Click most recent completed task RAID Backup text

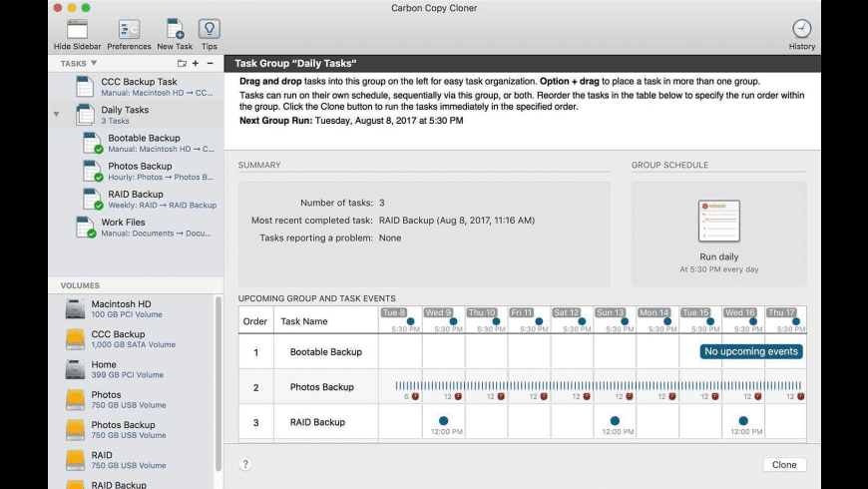point(457,221)
